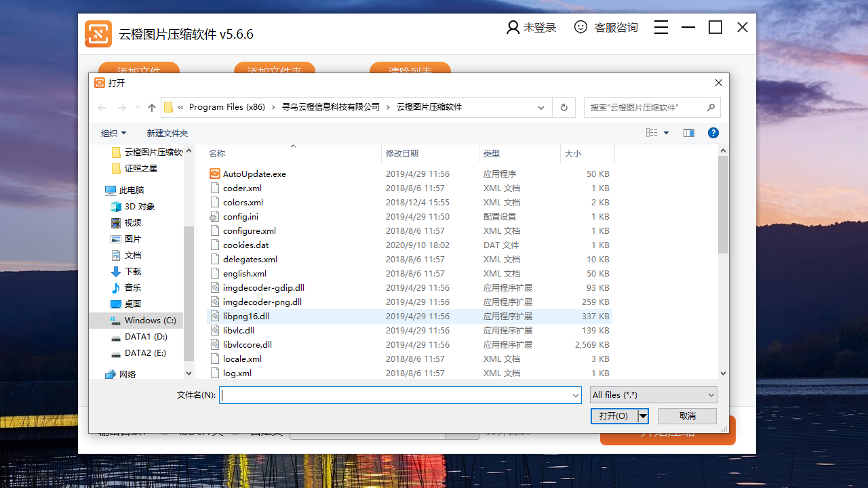Click the 名称 column header
Viewport: 868px width, 488px height.
coord(217,154)
